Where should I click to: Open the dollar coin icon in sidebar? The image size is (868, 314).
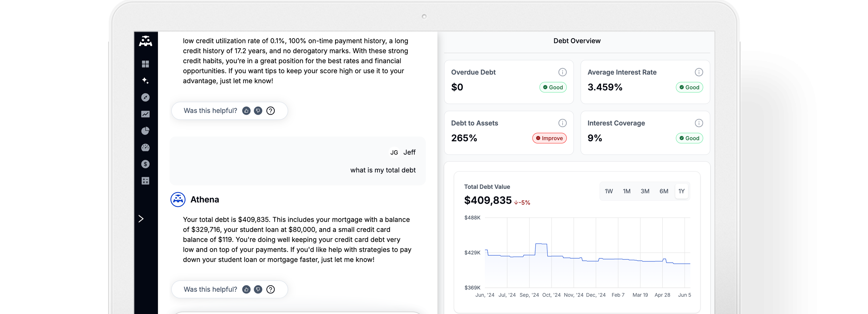click(x=146, y=164)
